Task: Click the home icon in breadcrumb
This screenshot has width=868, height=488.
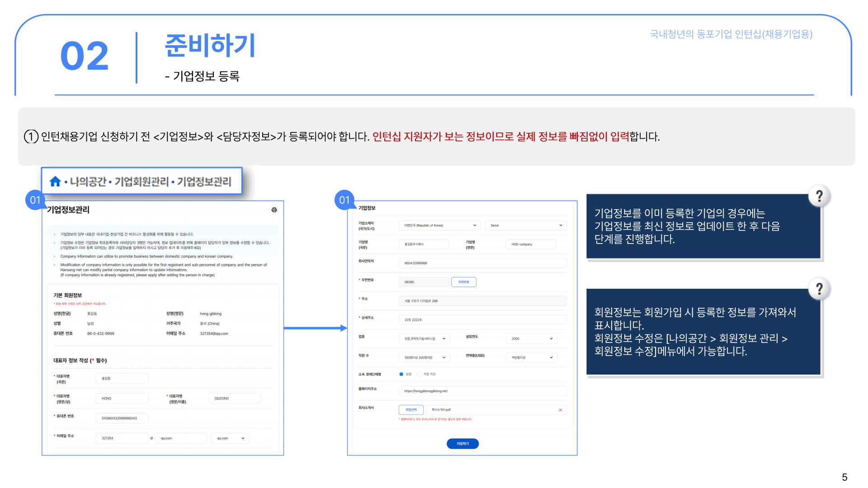Action: pyautogui.click(x=55, y=182)
